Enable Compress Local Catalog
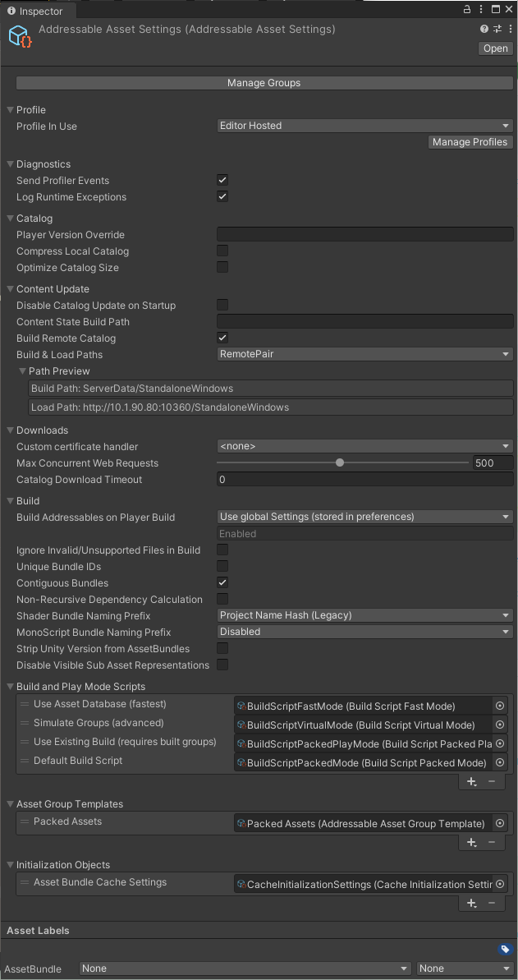 [222, 251]
